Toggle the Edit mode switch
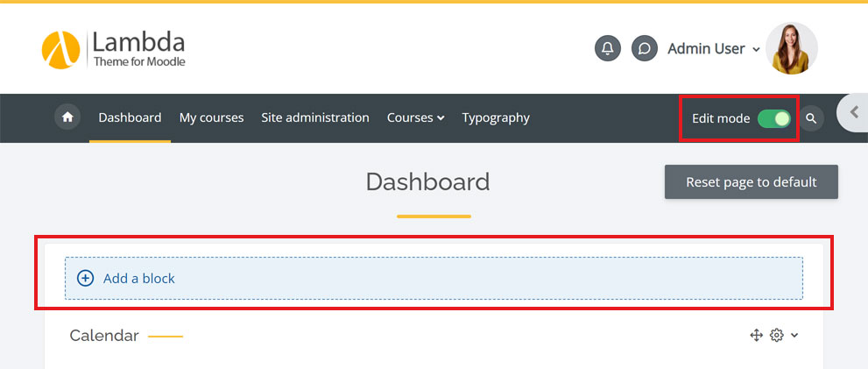The height and width of the screenshot is (369, 868). pos(774,118)
